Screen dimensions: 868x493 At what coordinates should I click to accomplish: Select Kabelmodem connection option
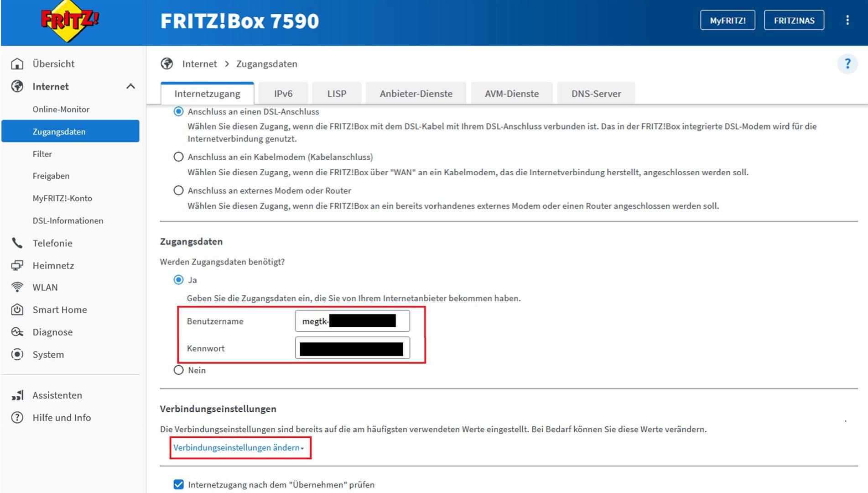178,157
